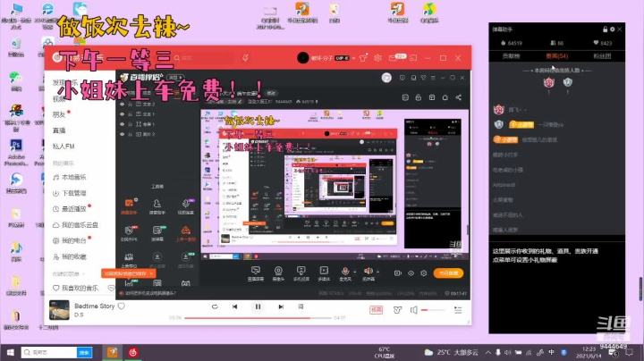Pause the Bedtime Story track

[258, 306]
